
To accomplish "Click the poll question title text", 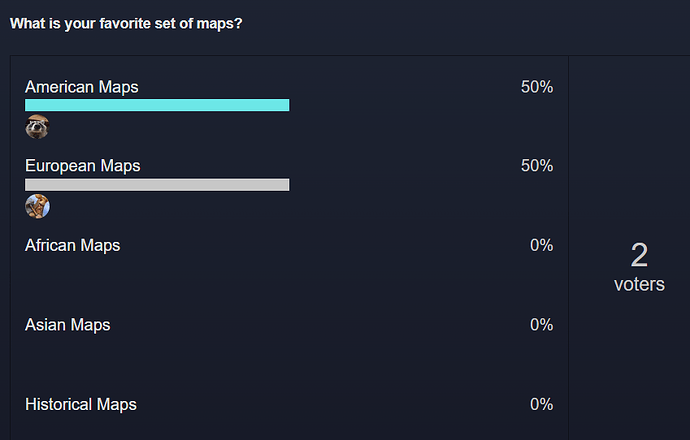I will (x=126, y=23).
